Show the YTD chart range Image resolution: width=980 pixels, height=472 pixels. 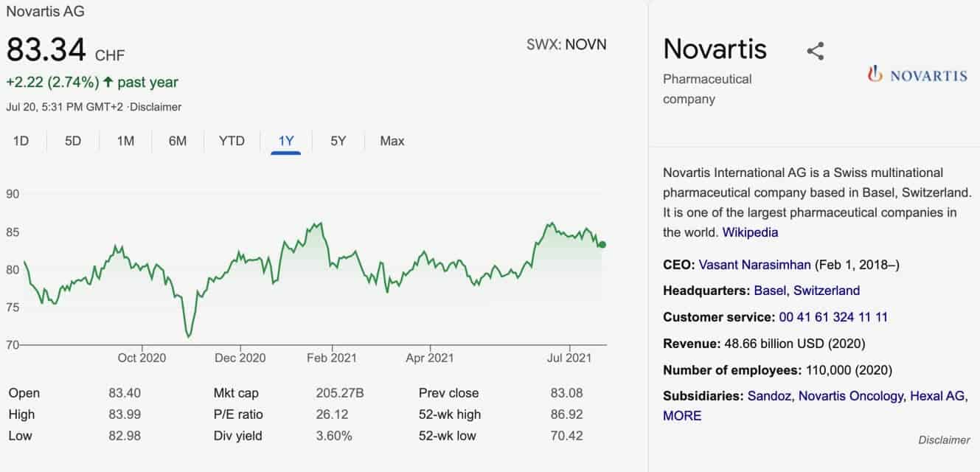tap(232, 141)
